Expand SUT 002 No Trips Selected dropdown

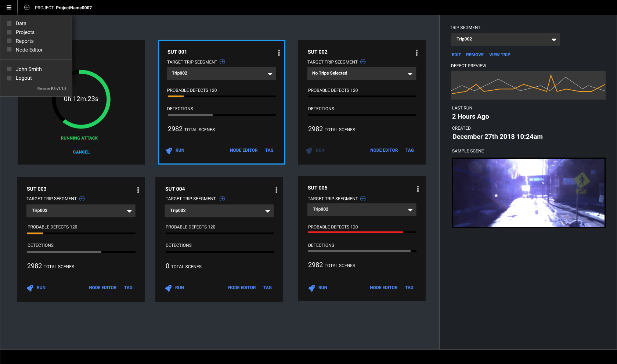(362, 73)
